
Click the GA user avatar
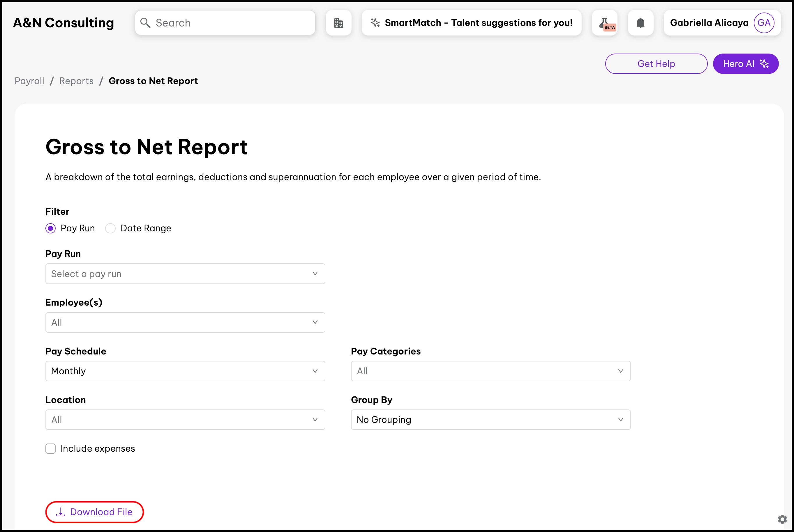(x=763, y=23)
